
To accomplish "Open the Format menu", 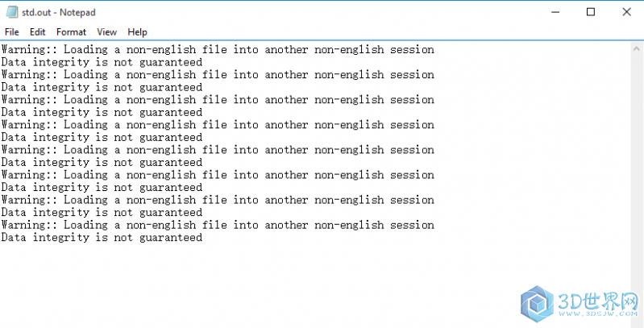I will click(71, 32).
